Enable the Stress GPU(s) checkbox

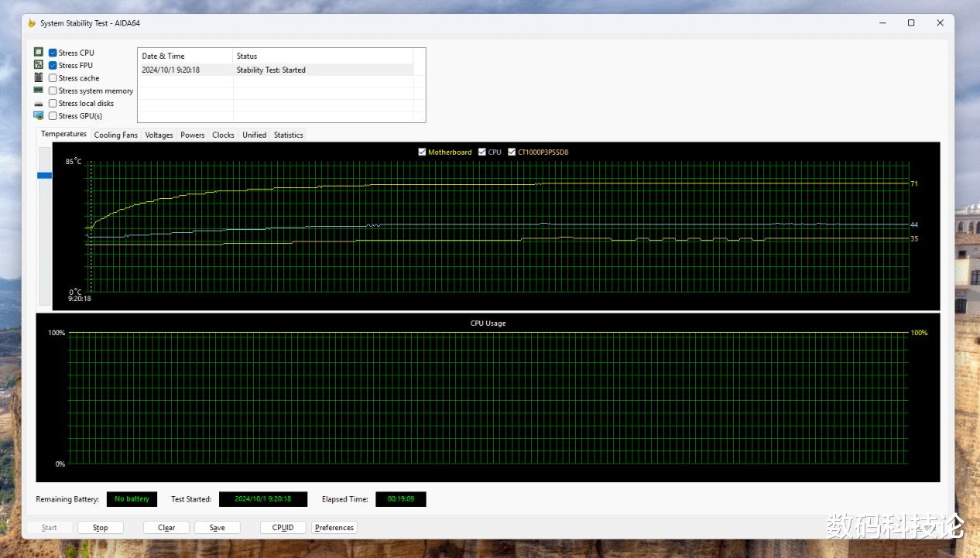(53, 116)
